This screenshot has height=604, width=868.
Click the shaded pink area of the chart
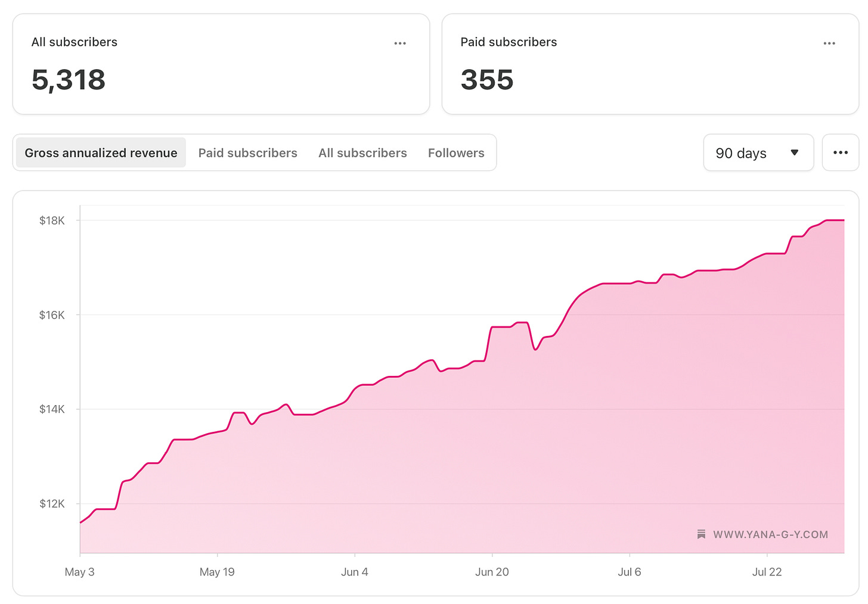coord(417,477)
